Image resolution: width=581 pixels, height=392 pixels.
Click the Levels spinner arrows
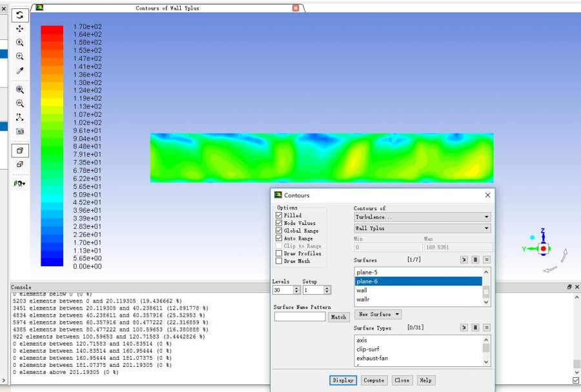point(296,290)
